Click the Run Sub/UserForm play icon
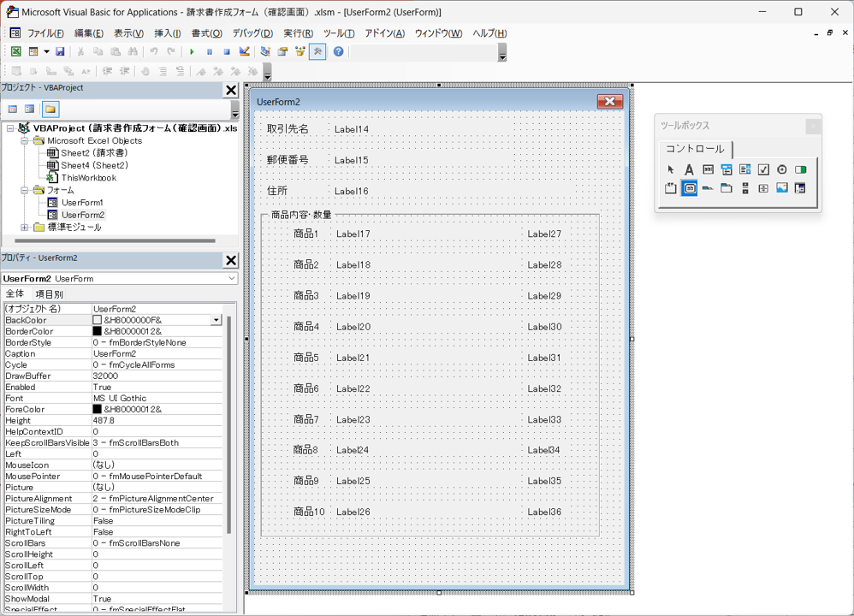 coord(192,52)
